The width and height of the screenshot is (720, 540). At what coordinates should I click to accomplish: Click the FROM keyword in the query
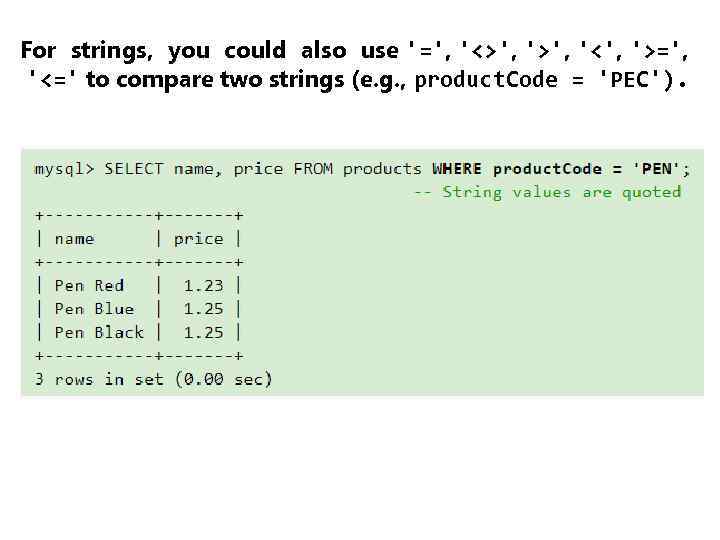pyautogui.click(x=313, y=169)
